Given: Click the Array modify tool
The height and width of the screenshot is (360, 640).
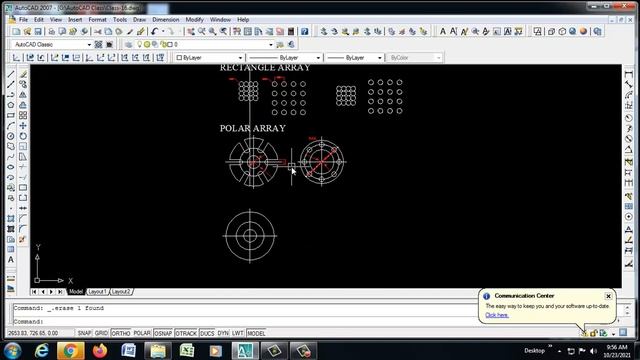Looking at the screenshot, I should [23, 116].
